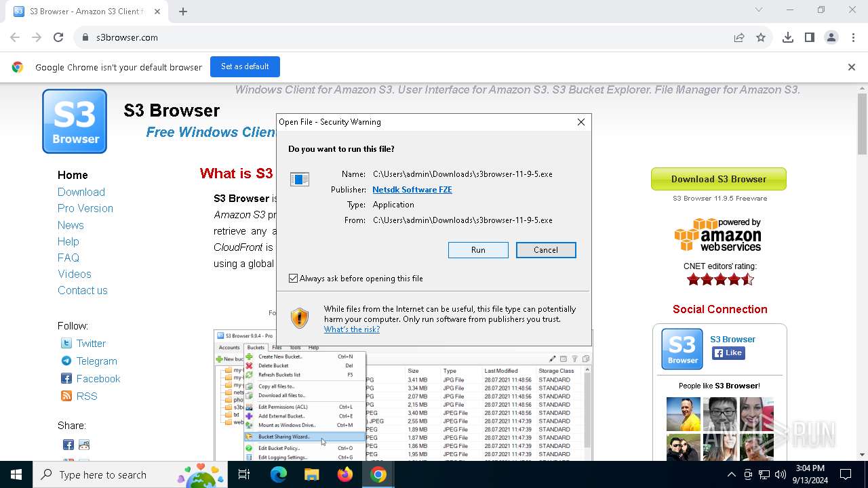Open the notification center icon
This screenshot has width=868, height=488.
pos(846,474)
